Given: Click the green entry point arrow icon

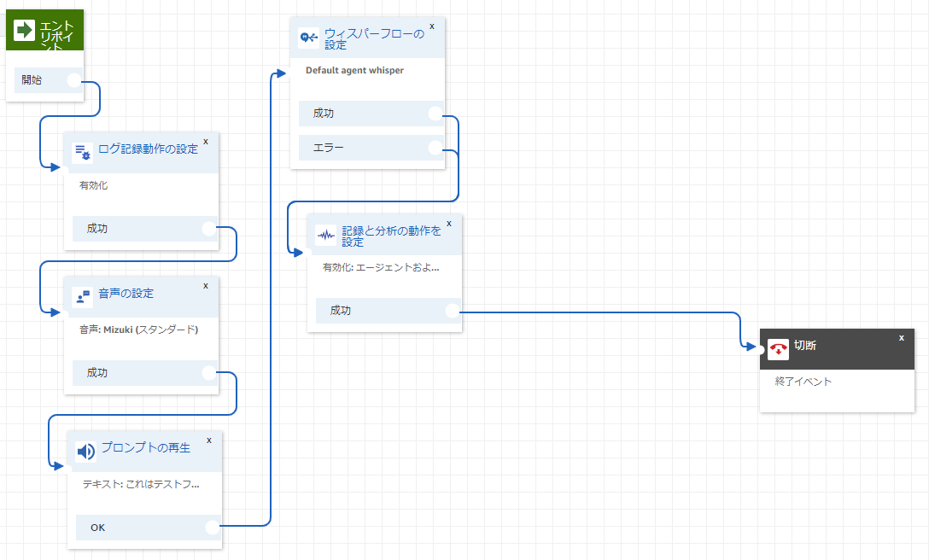Looking at the screenshot, I should [24, 30].
